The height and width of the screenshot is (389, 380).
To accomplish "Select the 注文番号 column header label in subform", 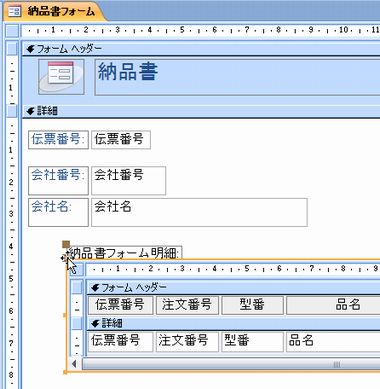I will click(187, 305).
